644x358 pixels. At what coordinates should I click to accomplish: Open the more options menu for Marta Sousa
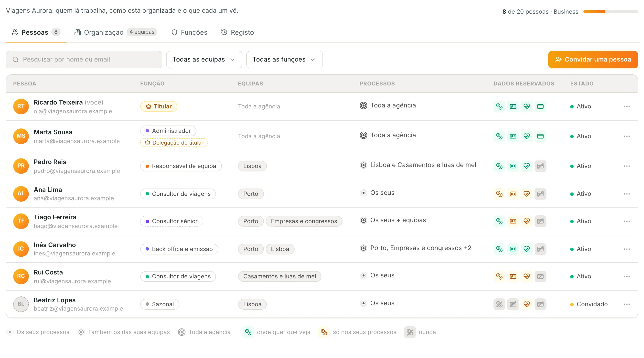click(626, 136)
